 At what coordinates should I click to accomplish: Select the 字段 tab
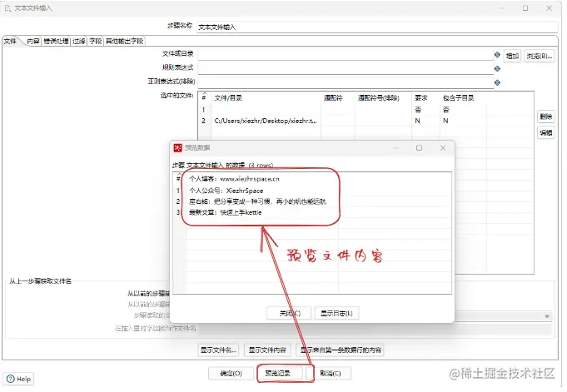[x=97, y=42]
